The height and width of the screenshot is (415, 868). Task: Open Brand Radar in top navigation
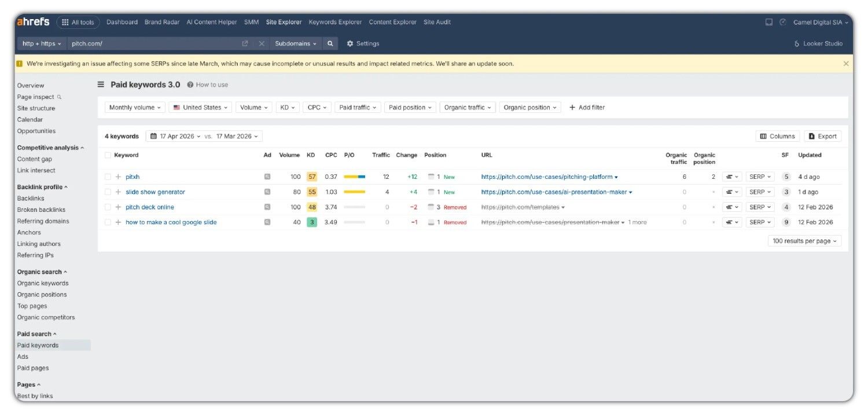pos(162,22)
